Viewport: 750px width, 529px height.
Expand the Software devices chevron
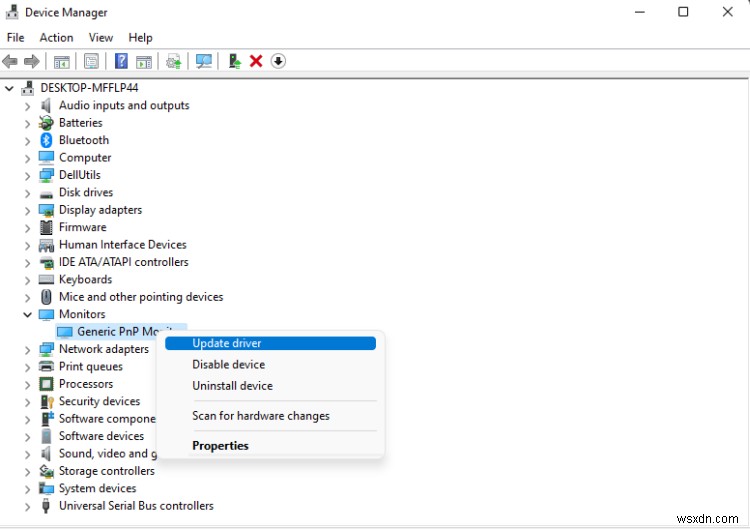[27, 437]
